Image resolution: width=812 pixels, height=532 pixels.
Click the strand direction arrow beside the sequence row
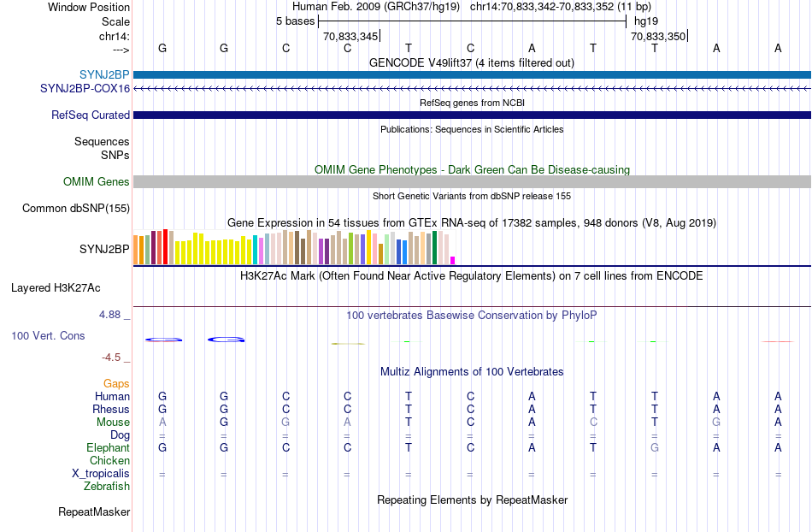tap(121, 50)
